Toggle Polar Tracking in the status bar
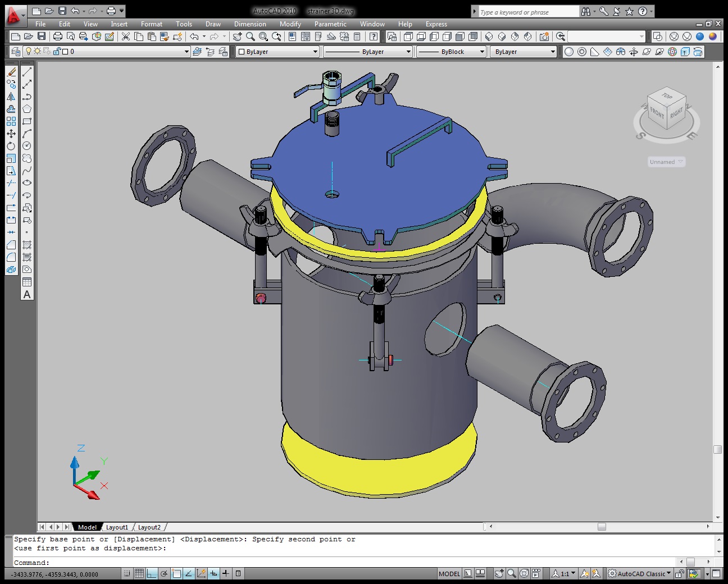Viewport: 728px width, 584px height. click(x=164, y=573)
